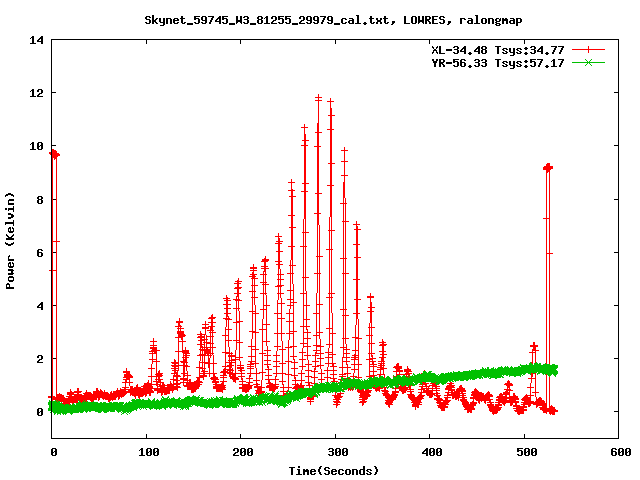Image resolution: width=640 pixels, height=480 pixels.
Task: Select the XL-34.48 Tsys:34.77 legend entry
Action: point(498,50)
